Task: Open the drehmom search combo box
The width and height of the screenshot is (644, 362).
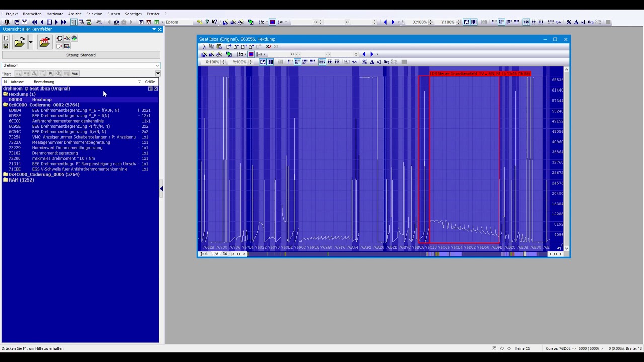Action: pyautogui.click(x=80, y=65)
